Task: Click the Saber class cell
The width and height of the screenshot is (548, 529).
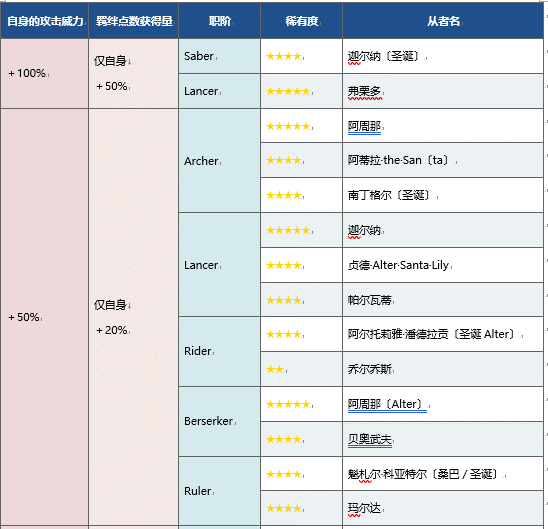Action: 219,56
